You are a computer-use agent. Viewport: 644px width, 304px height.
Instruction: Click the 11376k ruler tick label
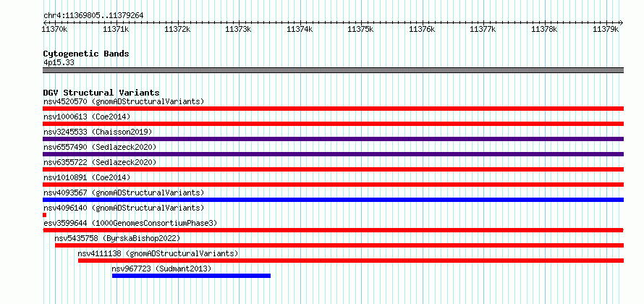pos(422,29)
